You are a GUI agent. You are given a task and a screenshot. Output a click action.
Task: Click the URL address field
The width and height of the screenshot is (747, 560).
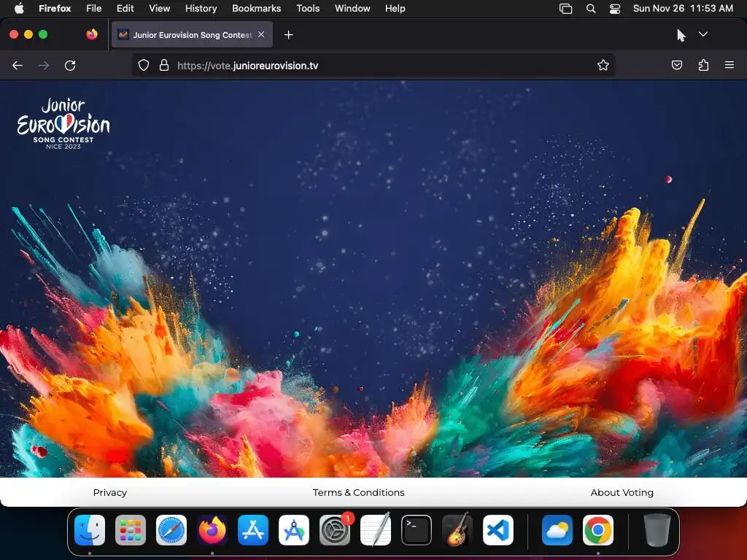(x=373, y=65)
